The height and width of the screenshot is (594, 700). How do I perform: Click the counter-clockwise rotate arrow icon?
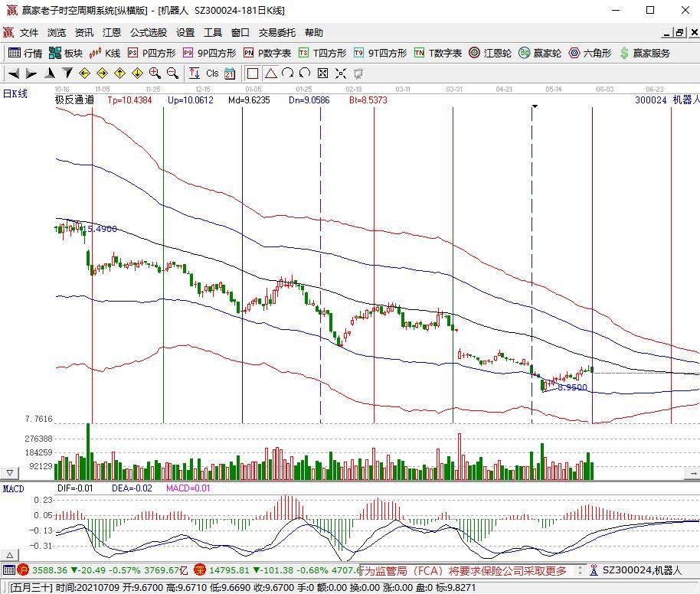[x=305, y=73]
